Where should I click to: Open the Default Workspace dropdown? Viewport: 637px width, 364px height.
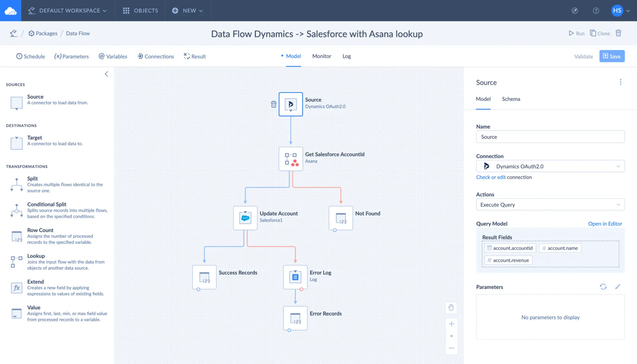point(68,11)
